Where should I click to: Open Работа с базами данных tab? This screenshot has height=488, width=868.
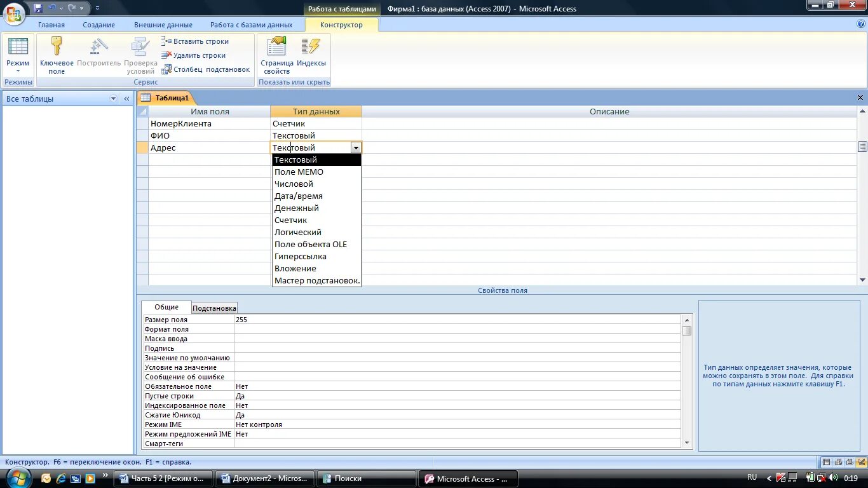pos(252,25)
